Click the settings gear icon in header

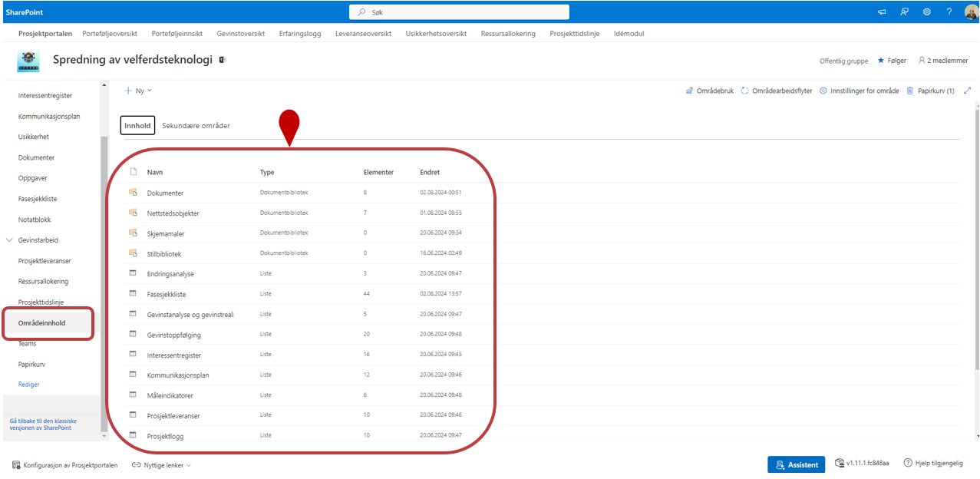[x=927, y=12]
